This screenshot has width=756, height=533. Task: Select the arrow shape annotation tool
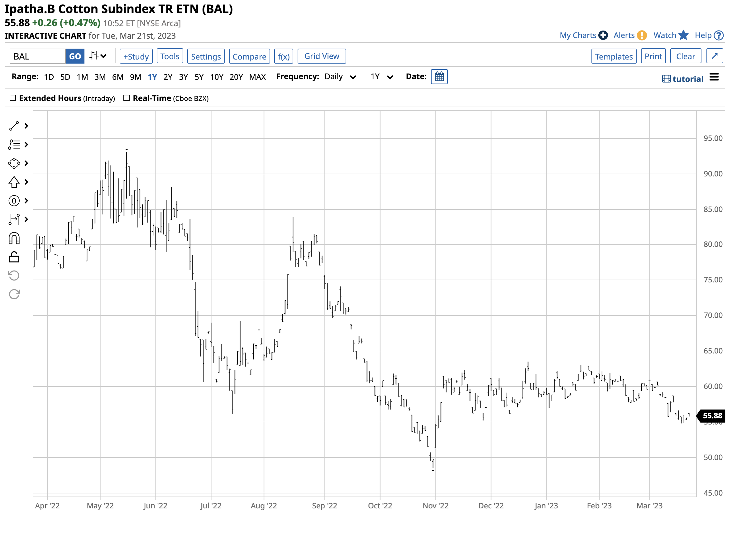14,182
